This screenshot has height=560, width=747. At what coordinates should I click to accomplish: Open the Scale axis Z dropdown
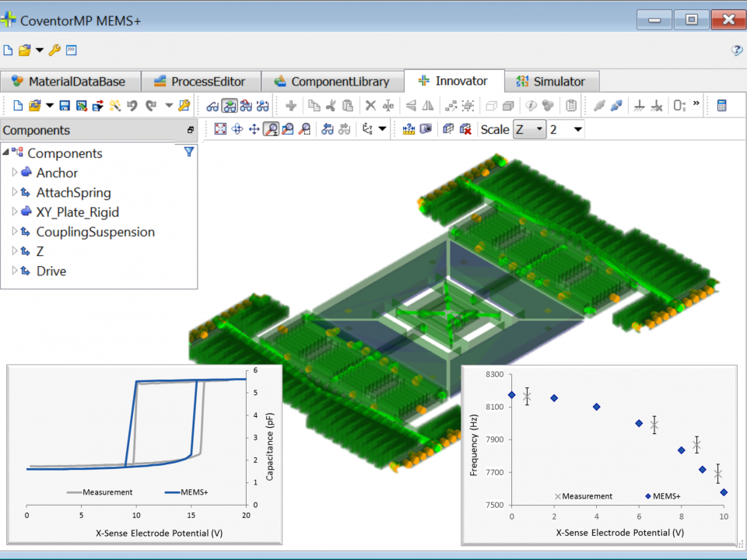[530, 130]
